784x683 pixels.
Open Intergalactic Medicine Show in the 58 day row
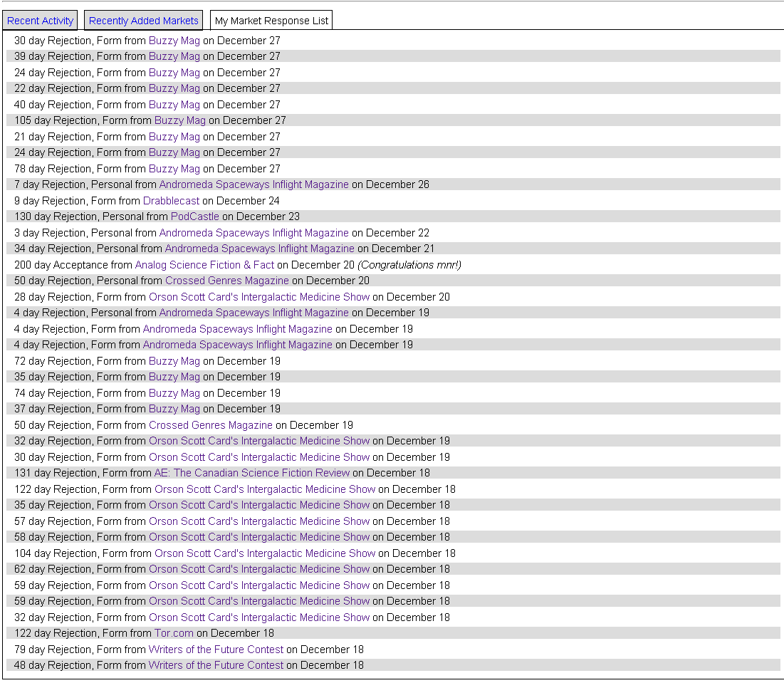[259, 536]
